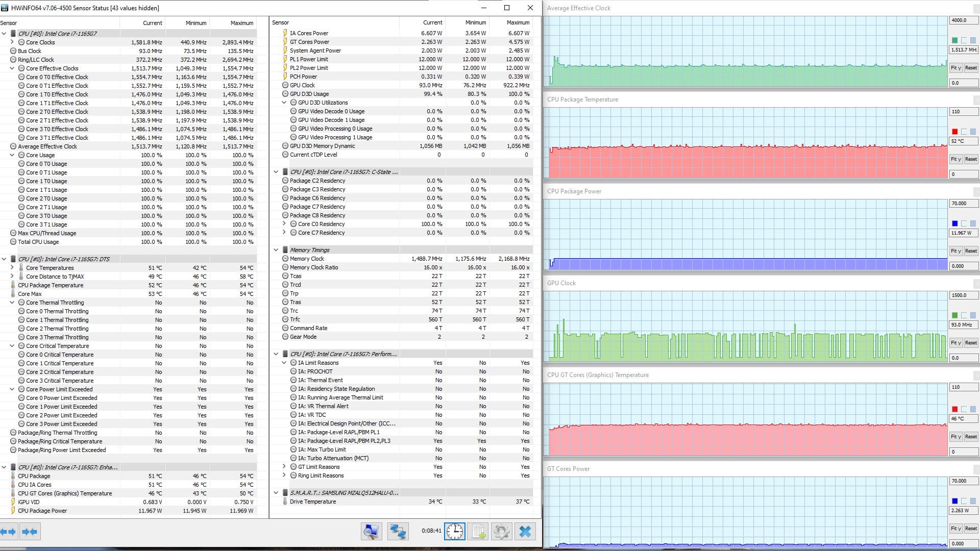Open the monitor-with-magnifier icon
Viewport: 980px width, 551px height.
point(371,532)
